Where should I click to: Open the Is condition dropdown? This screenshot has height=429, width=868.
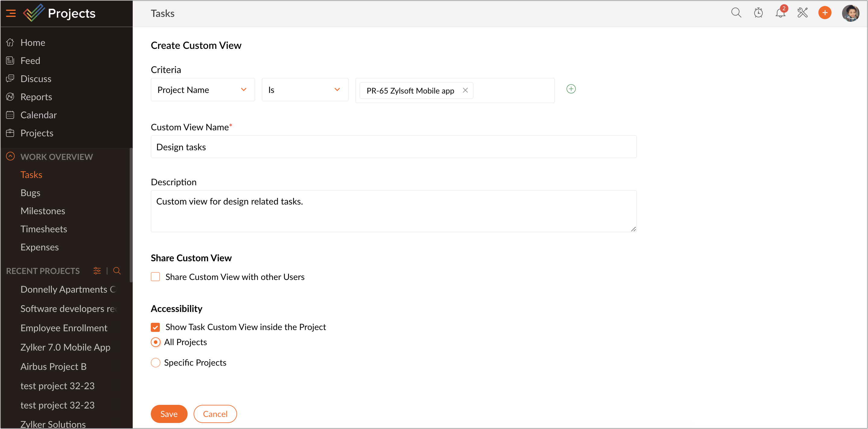305,90
